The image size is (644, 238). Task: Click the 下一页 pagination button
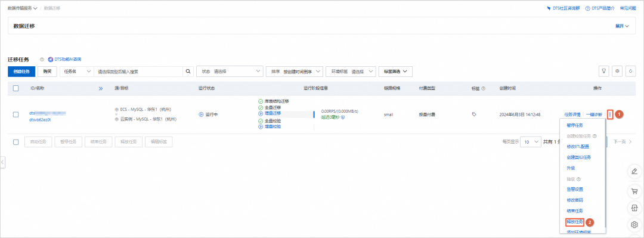coord(622,142)
